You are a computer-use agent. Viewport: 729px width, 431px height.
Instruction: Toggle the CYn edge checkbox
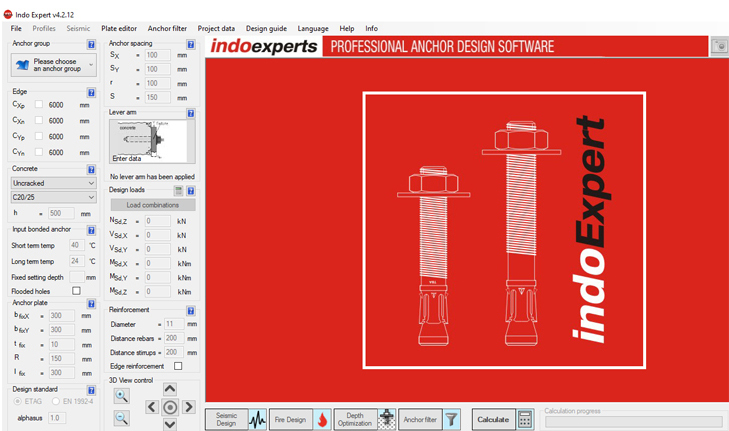point(39,152)
